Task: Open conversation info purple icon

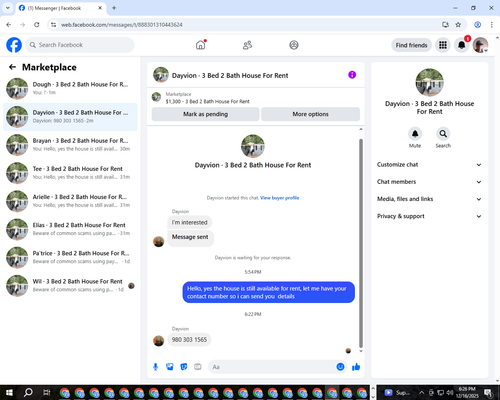Action: 352,75
